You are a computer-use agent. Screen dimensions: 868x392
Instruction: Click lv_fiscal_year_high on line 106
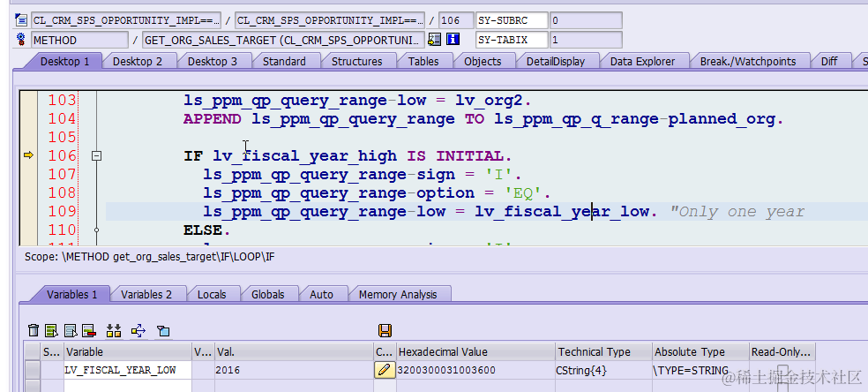(x=304, y=156)
